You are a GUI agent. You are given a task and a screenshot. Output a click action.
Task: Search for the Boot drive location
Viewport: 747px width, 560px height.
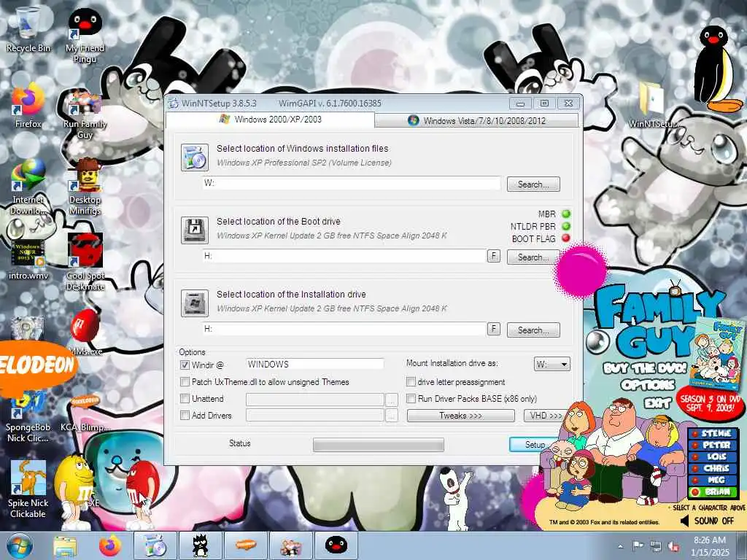click(533, 257)
